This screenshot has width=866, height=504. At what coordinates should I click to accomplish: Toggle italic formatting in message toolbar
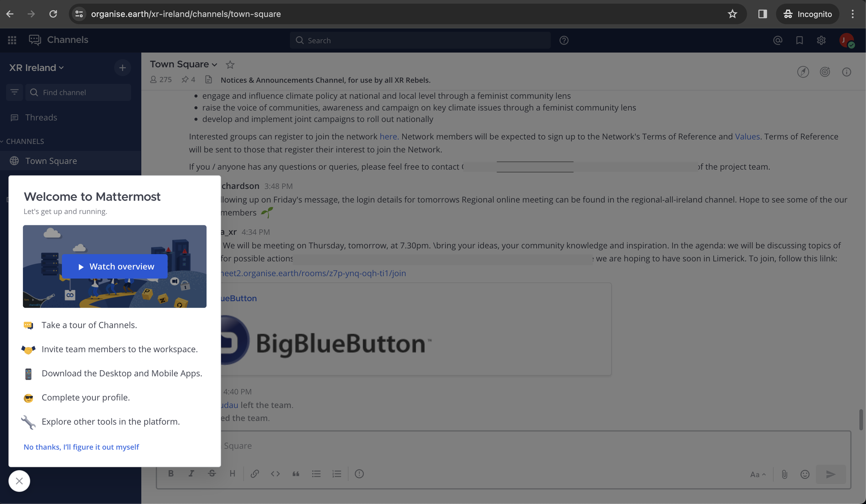(191, 474)
